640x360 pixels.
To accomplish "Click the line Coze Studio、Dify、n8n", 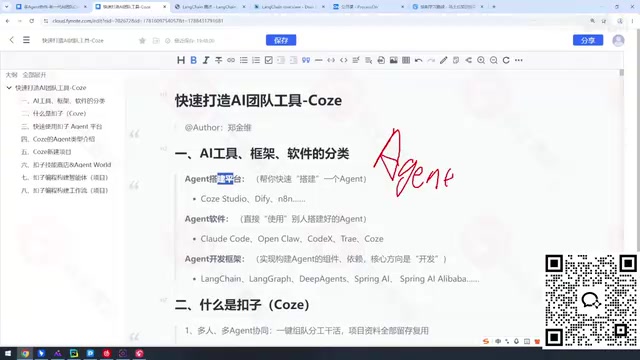I will click(x=253, y=199).
